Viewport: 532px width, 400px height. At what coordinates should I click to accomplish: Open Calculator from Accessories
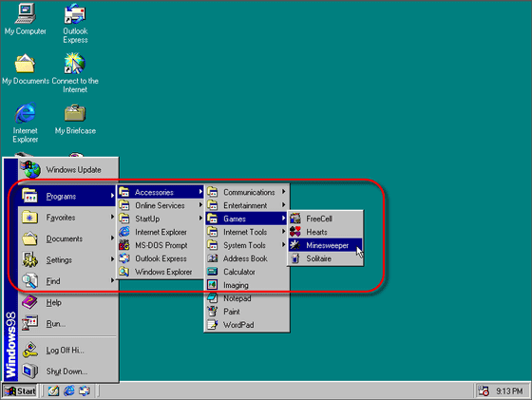pos(247,272)
